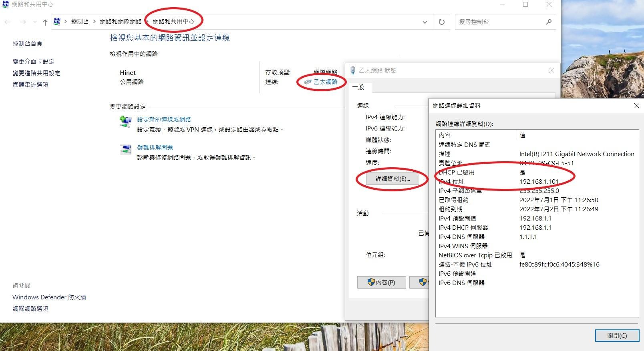
Task: Open 乙太網路 connection link
Action: click(x=325, y=82)
